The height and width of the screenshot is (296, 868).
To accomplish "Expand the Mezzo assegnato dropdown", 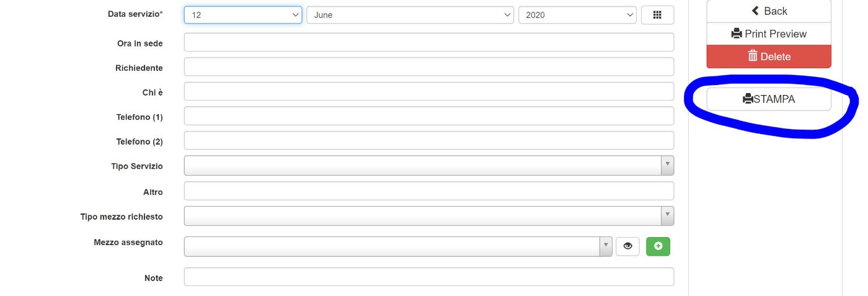I will click(x=398, y=246).
